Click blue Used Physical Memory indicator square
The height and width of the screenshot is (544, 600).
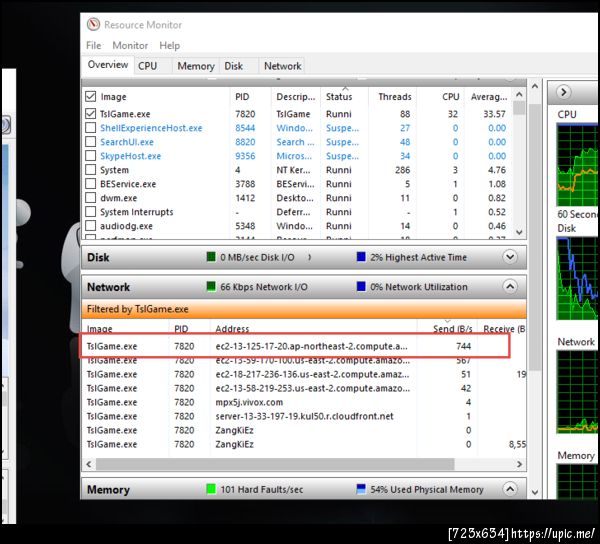(361, 489)
